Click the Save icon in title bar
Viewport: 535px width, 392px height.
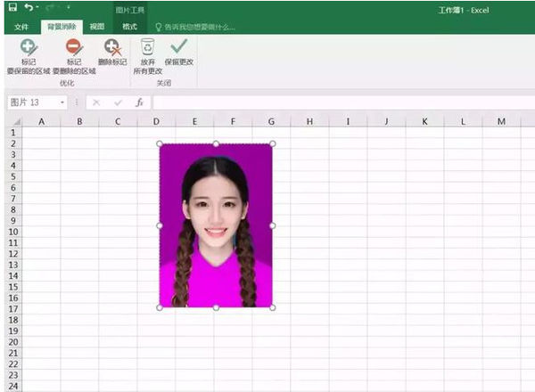12,8
